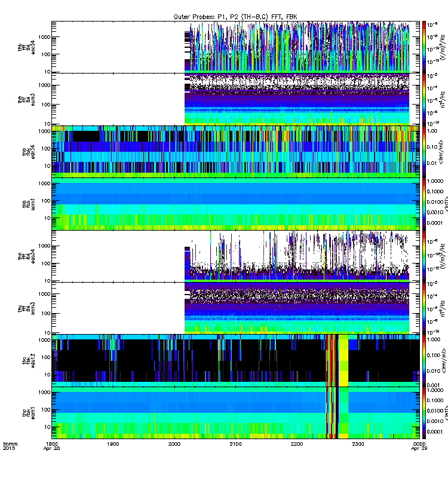Click the thb fbk scm1 spectrogram plot area
The height and width of the screenshot is (478, 448).
235,204
